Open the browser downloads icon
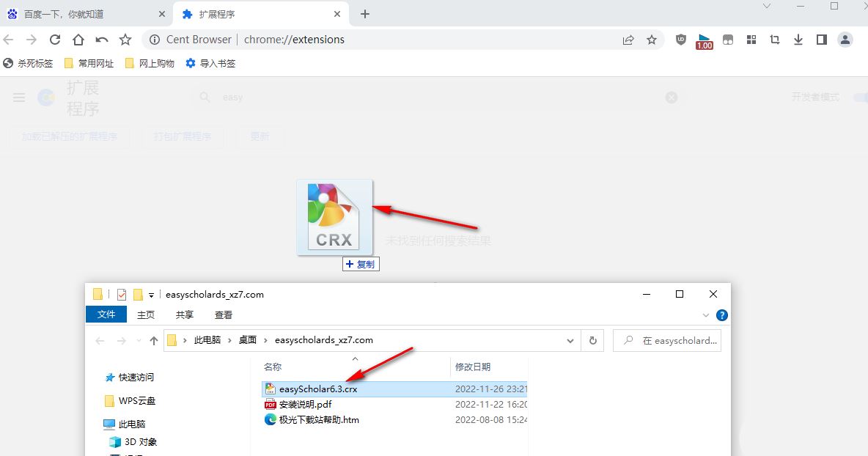The height and width of the screenshot is (456, 868). click(798, 40)
